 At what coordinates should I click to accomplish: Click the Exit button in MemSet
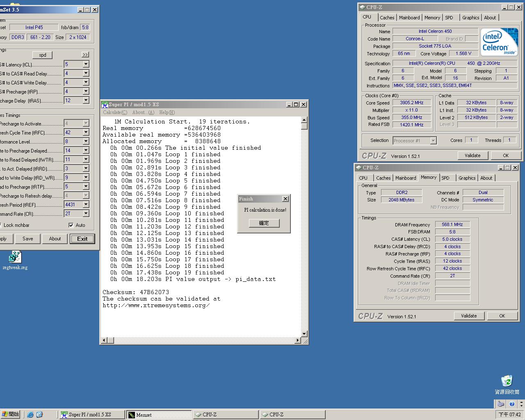click(82, 239)
